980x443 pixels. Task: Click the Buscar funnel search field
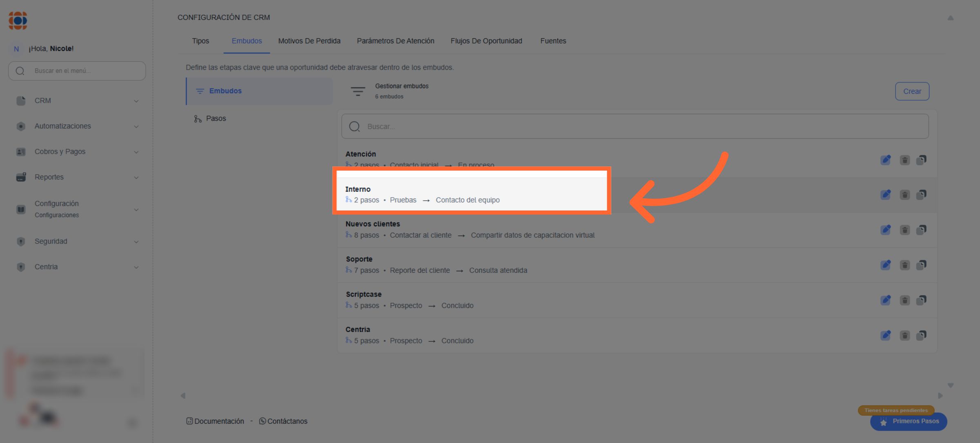635,126
